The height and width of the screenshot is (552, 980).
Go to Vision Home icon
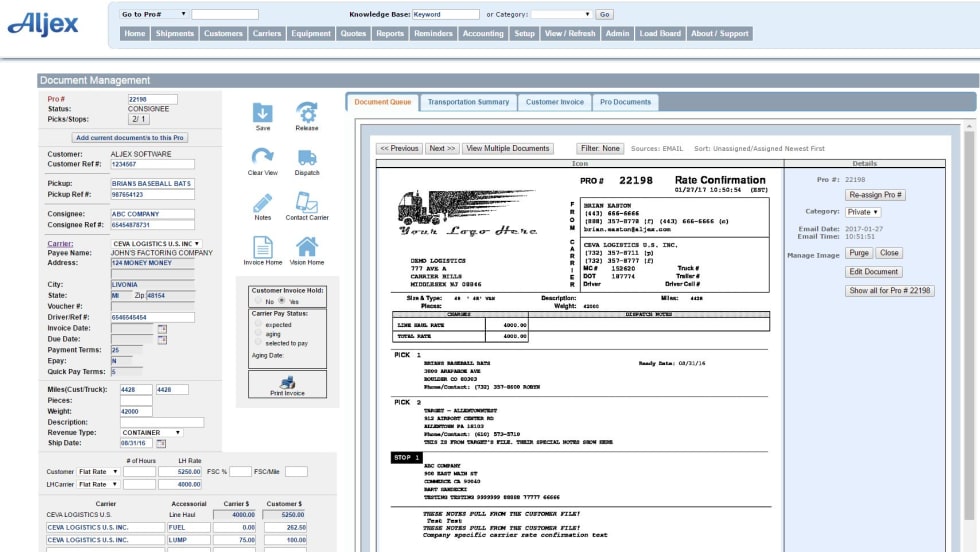(x=307, y=247)
